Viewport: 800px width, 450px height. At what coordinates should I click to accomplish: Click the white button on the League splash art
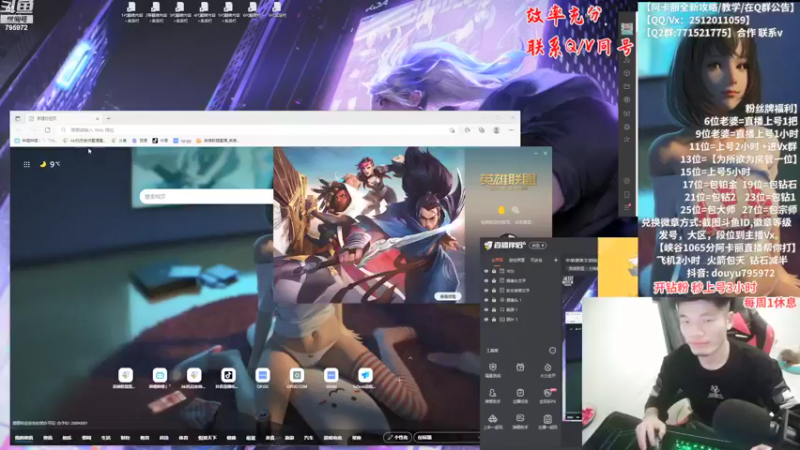click(447, 296)
